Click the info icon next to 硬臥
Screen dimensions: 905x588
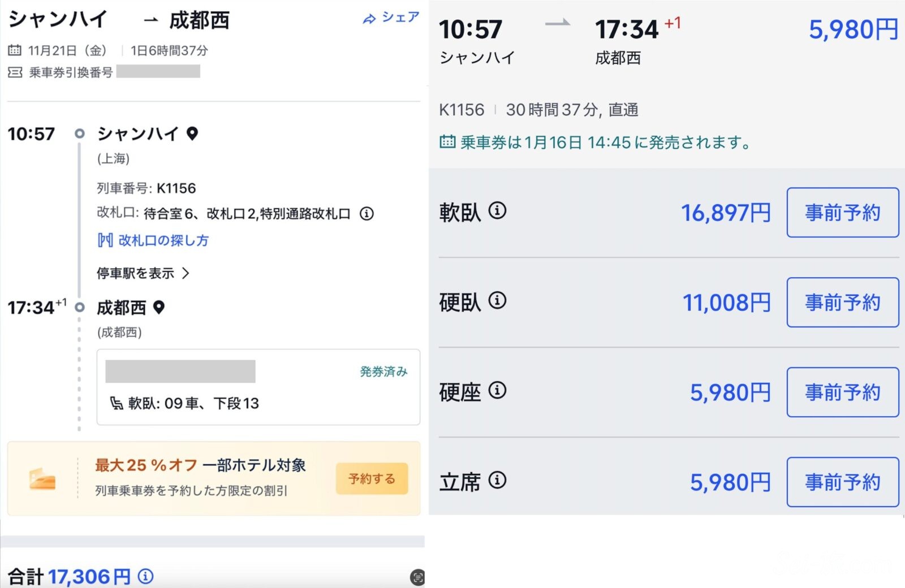pos(497,300)
